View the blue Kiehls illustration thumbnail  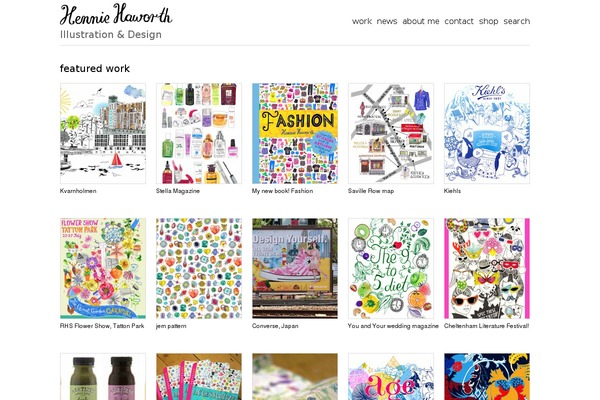click(487, 134)
